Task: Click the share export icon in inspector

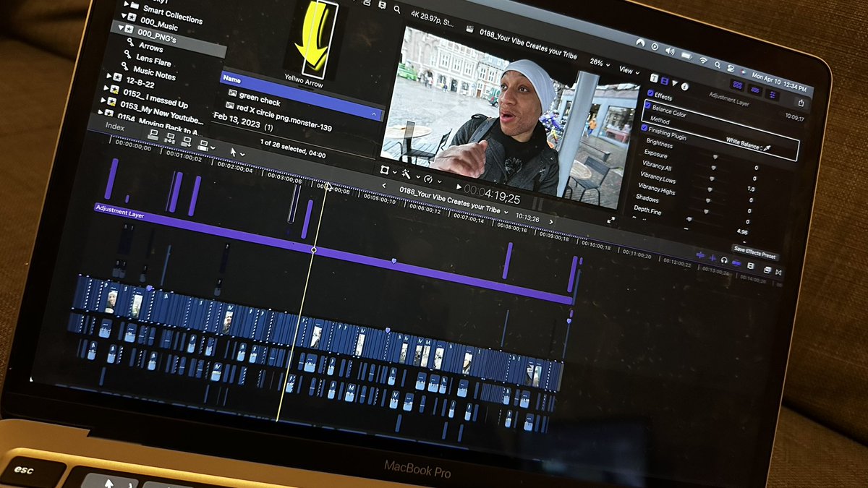Action: click(801, 103)
